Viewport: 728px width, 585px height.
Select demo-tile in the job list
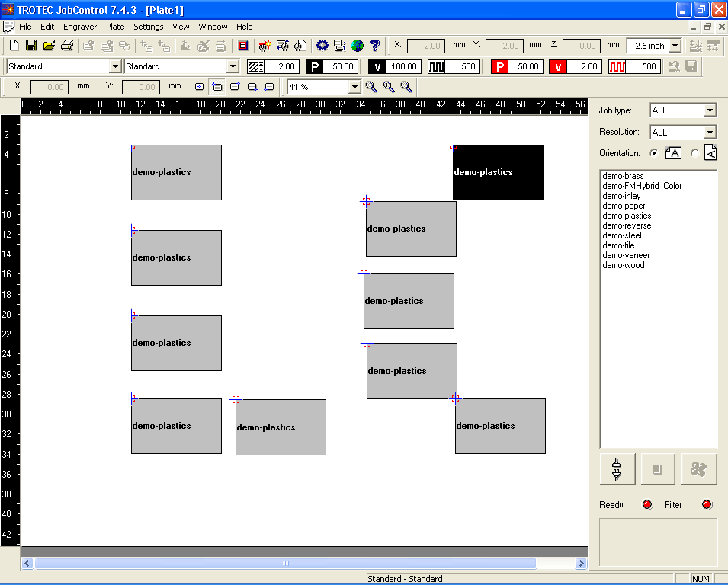[618, 245]
